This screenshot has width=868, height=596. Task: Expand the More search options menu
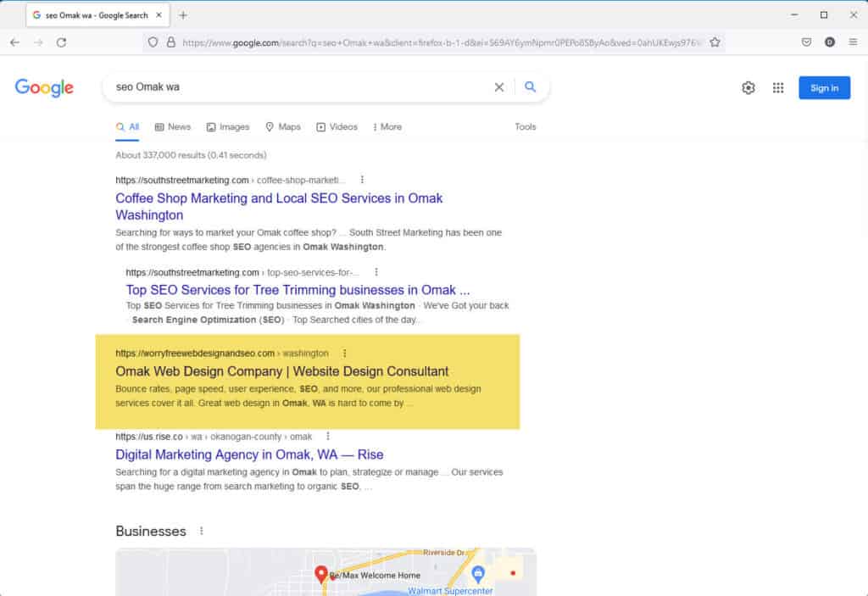pos(387,127)
